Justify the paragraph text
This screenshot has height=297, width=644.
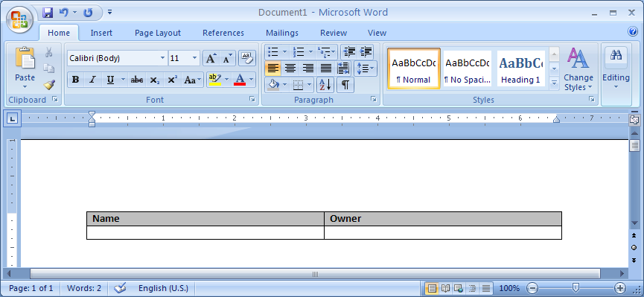325,68
